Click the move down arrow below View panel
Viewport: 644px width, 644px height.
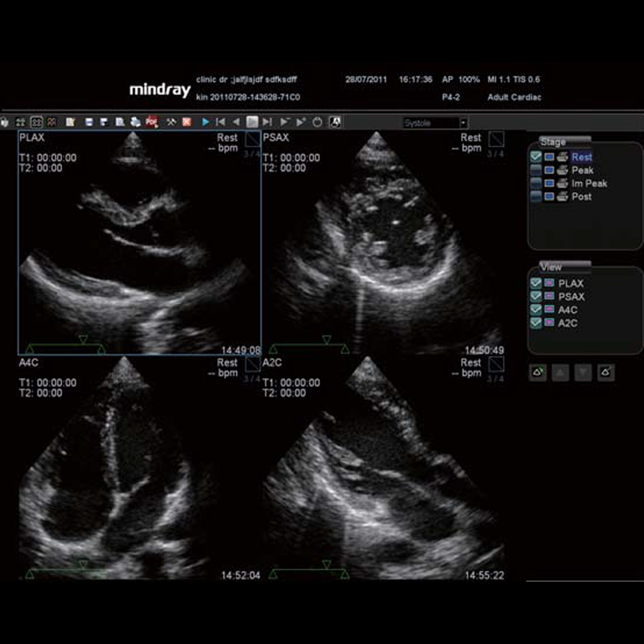point(583,373)
